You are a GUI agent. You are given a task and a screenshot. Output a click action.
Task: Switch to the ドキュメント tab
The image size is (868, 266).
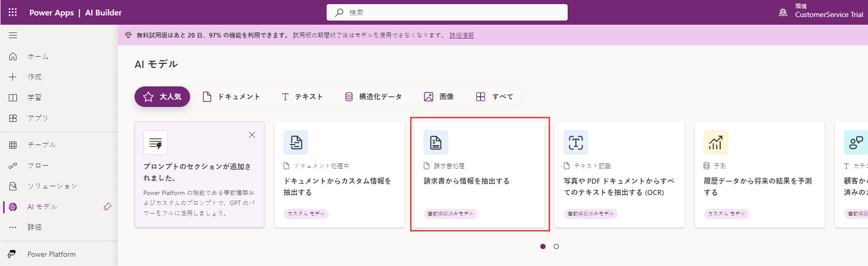231,97
